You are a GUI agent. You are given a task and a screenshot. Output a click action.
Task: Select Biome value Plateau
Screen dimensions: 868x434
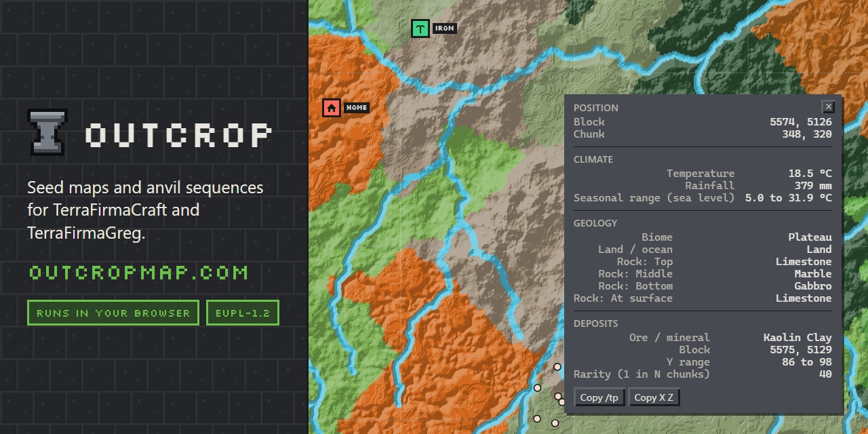click(810, 237)
